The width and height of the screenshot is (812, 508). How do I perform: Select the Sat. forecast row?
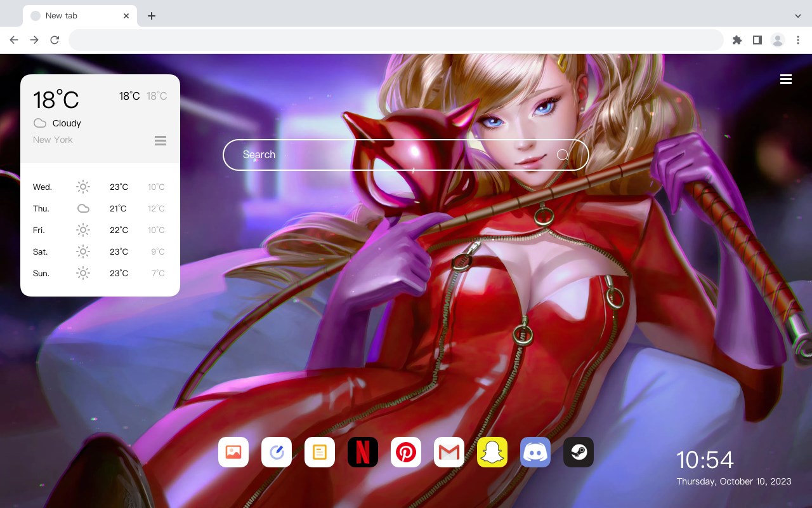click(x=100, y=251)
